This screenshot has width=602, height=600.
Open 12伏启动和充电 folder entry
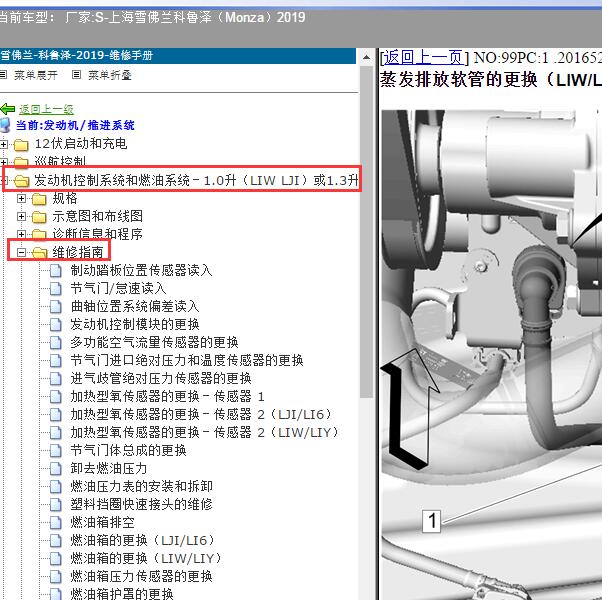coord(81,144)
